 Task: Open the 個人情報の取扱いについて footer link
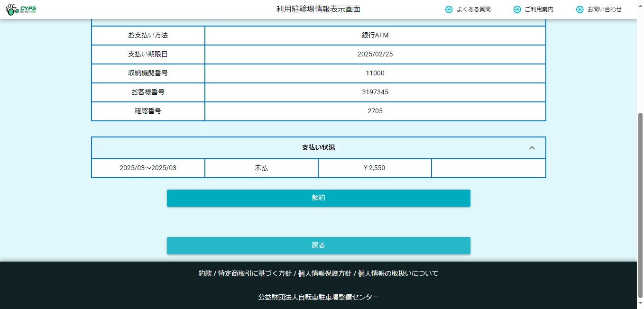tap(398, 273)
